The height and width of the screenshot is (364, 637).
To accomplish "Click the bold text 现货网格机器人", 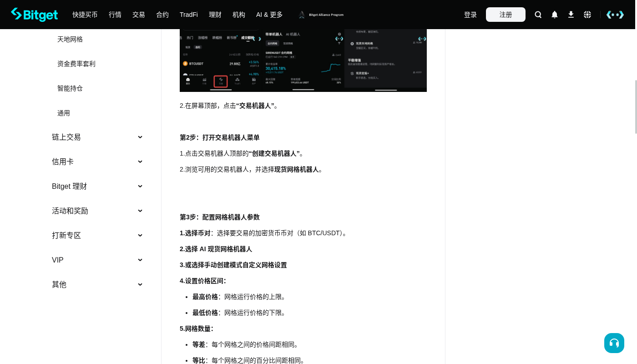I will point(297,169).
